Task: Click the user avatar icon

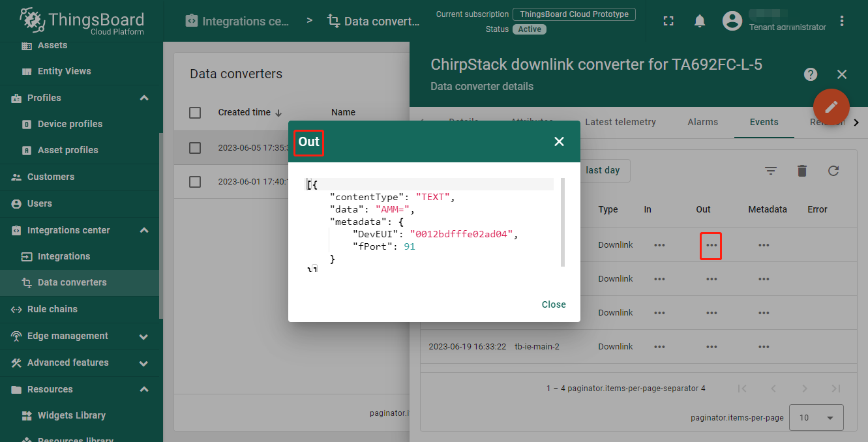Action: [x=733, y=21]
